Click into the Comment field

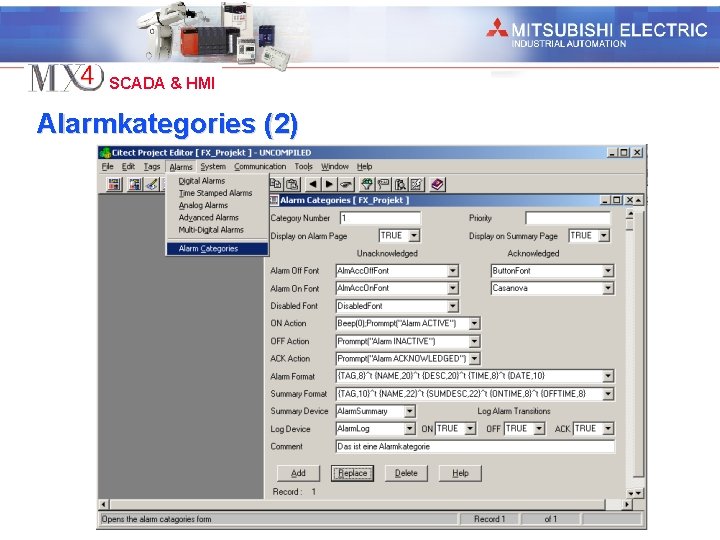point(475,446)
